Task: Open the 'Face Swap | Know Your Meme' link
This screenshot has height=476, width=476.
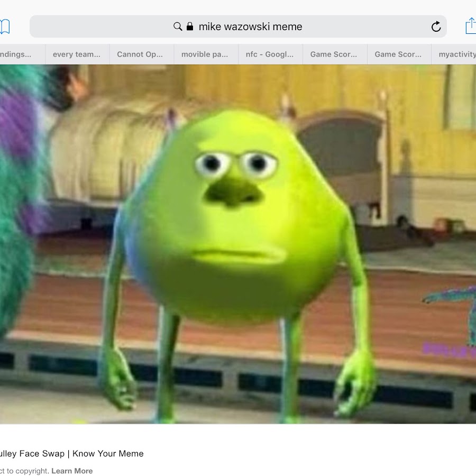Action: pos(71,454)
